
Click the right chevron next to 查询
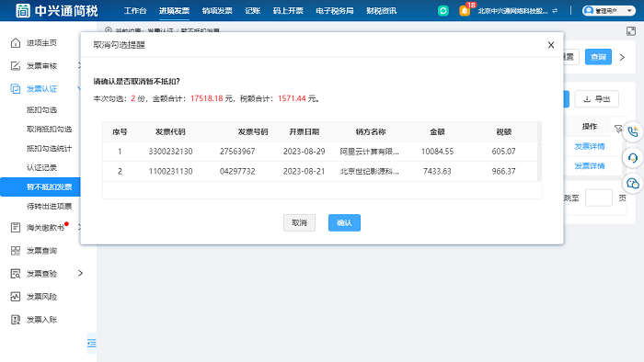tap(622, 57)
